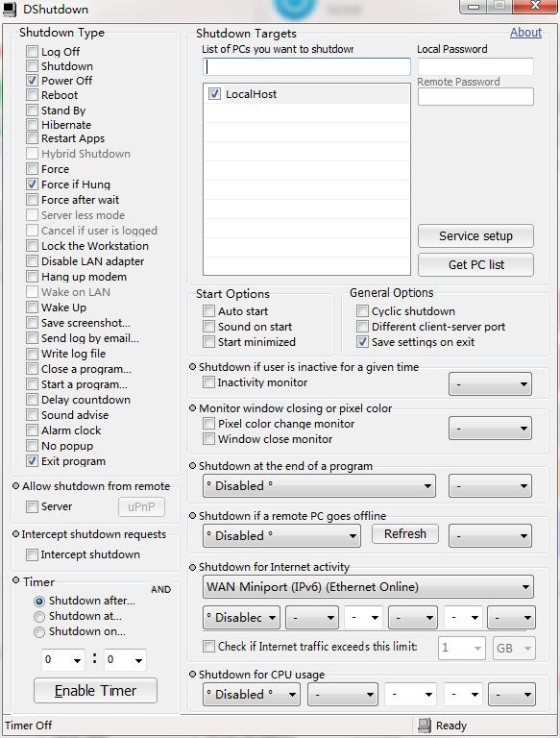Uncheck the Power Off checkbox
The height and width of the screenshot is (738, 560).
[x=32, y=81]
